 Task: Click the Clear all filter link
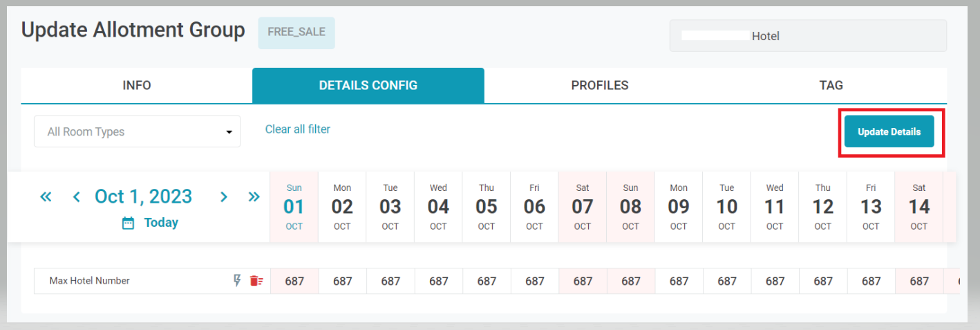(297, 129)
